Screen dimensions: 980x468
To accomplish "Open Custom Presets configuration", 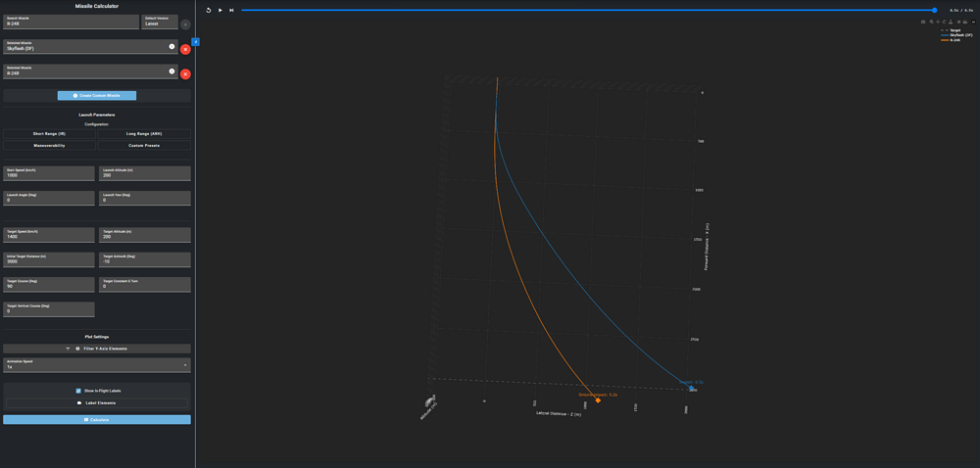I will (x=144, y=145).
